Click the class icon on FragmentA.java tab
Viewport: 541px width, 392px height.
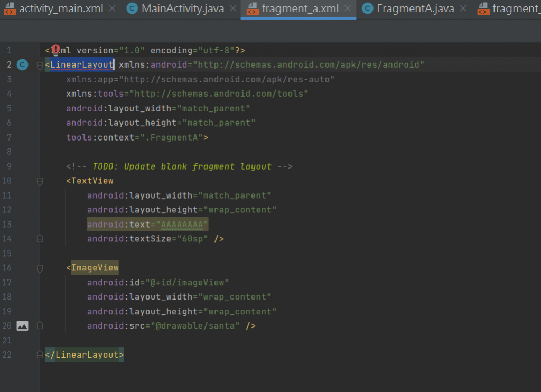point(368,8)
